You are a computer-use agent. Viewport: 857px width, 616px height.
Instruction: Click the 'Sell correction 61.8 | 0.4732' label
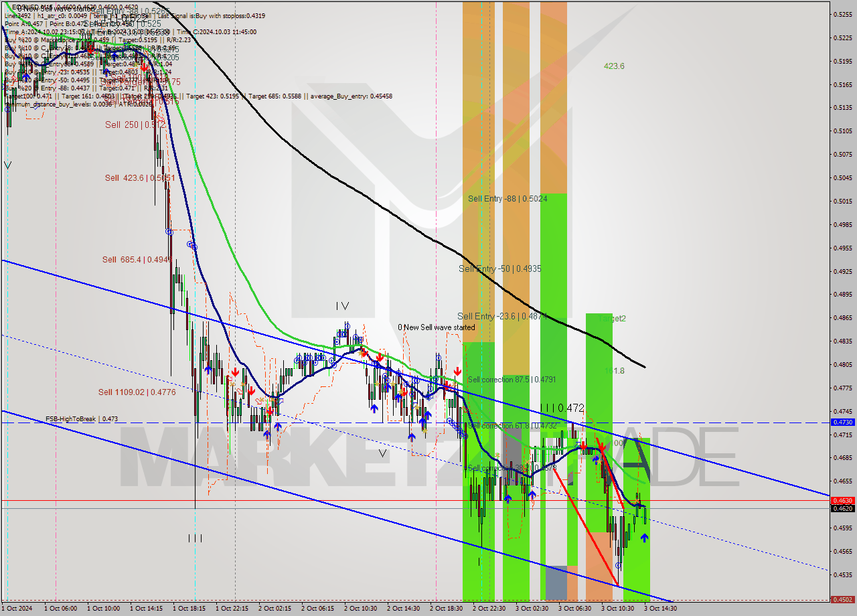pyautogui.click(x=512, y=425)
